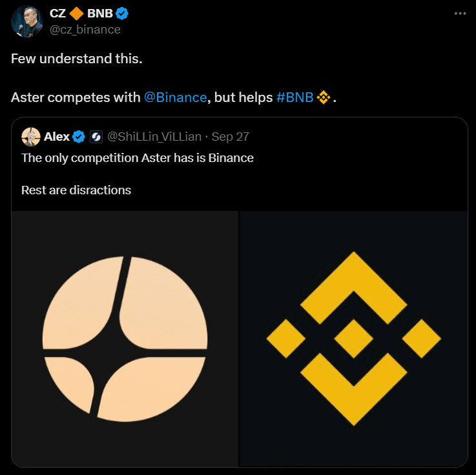Click Alex's display name in quoted post
The height and width of the screenshot is (475, 476).
[x=57, y=137]
